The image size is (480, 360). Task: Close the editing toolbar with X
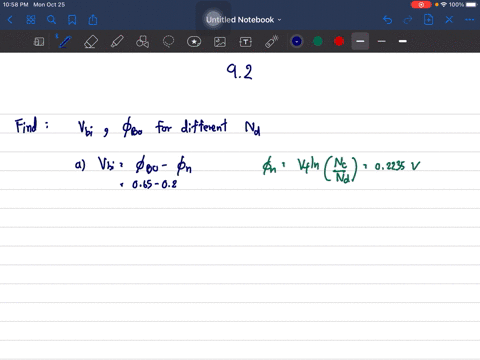click(x=449, y=20)
